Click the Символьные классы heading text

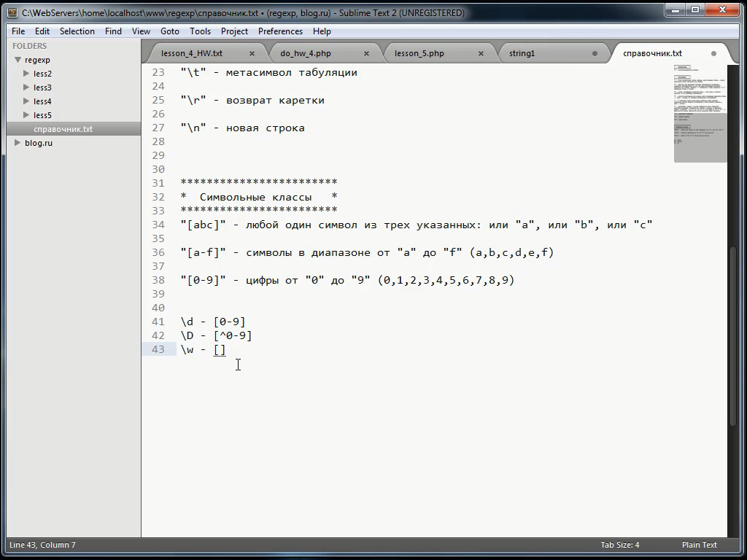[256, 197]
